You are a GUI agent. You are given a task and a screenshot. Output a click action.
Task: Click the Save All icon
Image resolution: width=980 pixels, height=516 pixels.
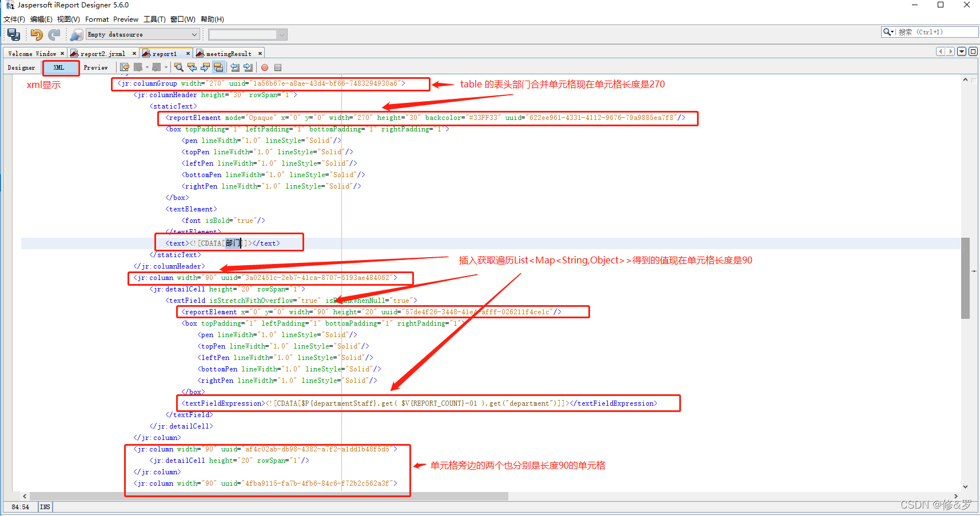coord(13,34)
